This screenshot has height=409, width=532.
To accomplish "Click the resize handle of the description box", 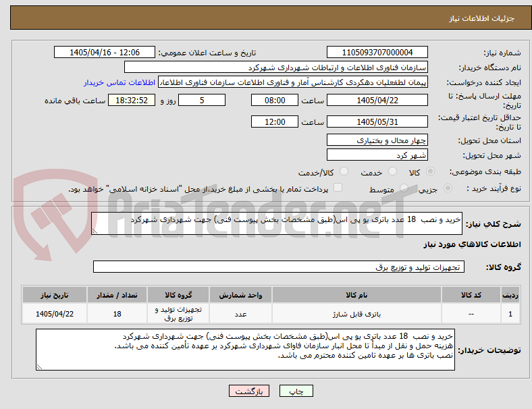I will coord(95,231).
